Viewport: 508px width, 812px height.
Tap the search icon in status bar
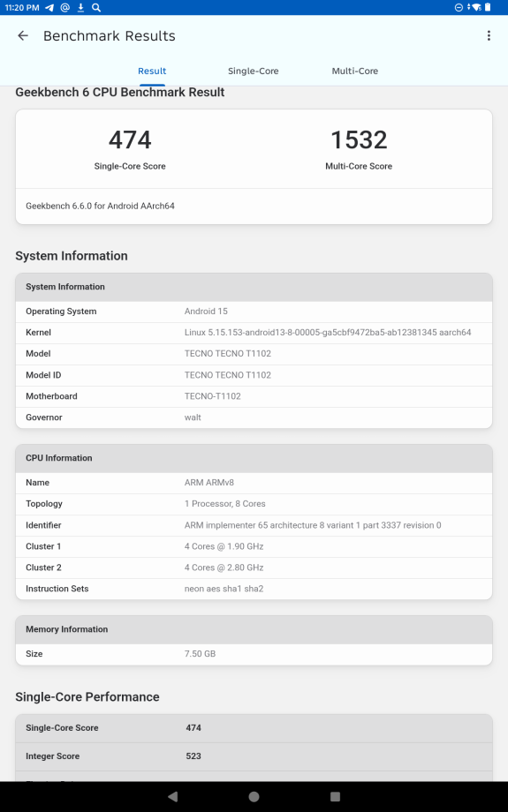click(96, 7)
